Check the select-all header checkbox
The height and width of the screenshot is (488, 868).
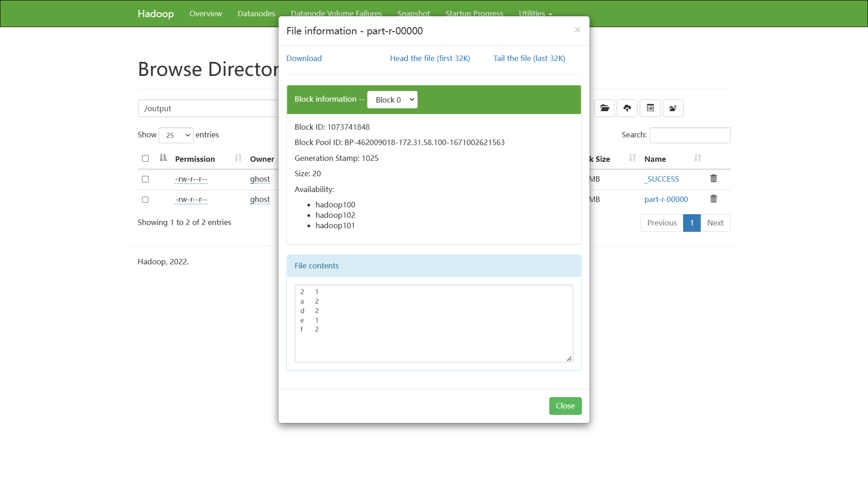click(x=145, y=159)
